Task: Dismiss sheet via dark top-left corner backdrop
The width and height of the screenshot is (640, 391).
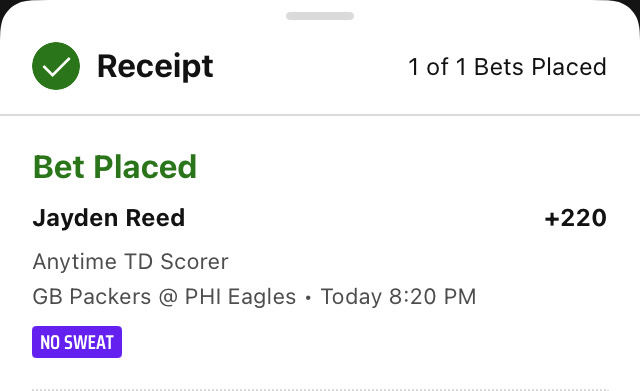Action: tap(6, 7)
